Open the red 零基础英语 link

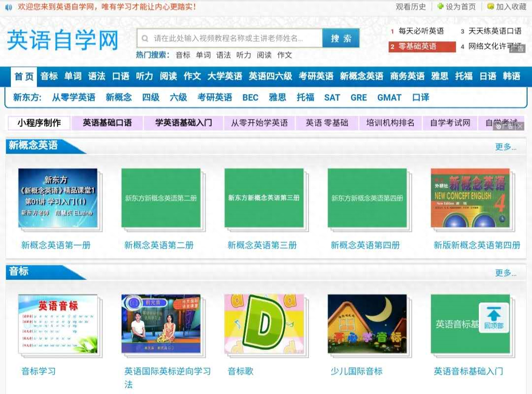pyautogui.click(x=422, y=46)
